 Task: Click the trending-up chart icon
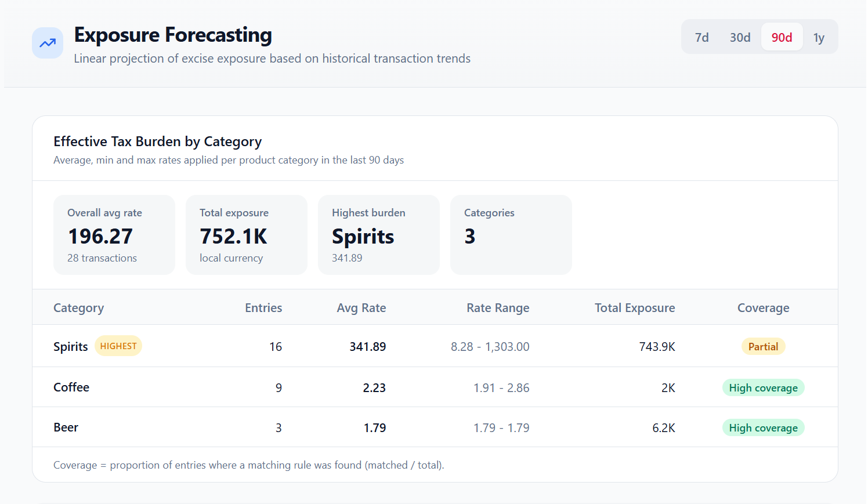[48, 43]
